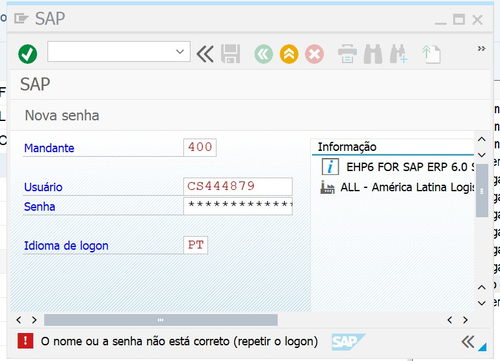
Task: Expand the toolbar overflow chevrons
Action: tap(481, 49)
